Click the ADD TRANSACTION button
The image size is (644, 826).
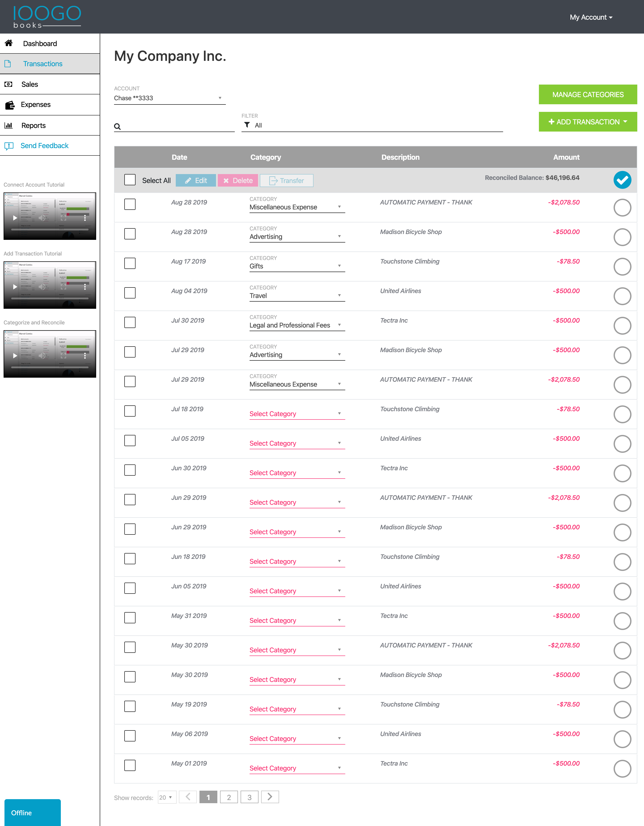[x=588, y=122]
